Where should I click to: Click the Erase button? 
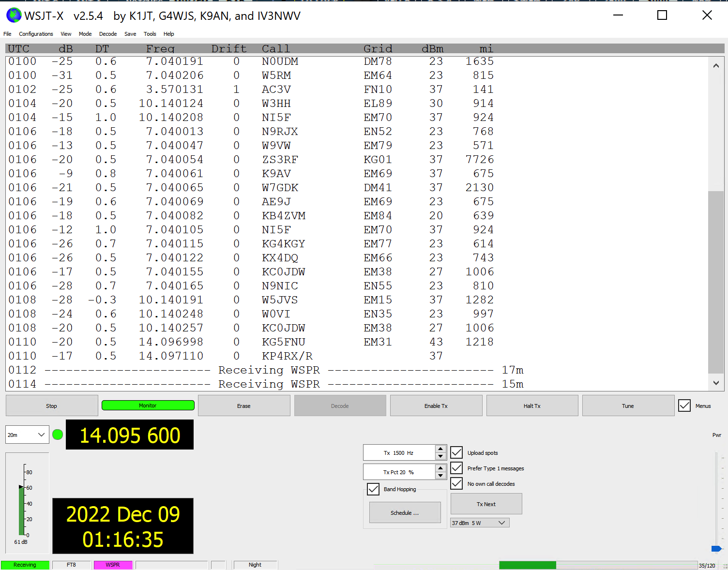[x=244, y=405]
